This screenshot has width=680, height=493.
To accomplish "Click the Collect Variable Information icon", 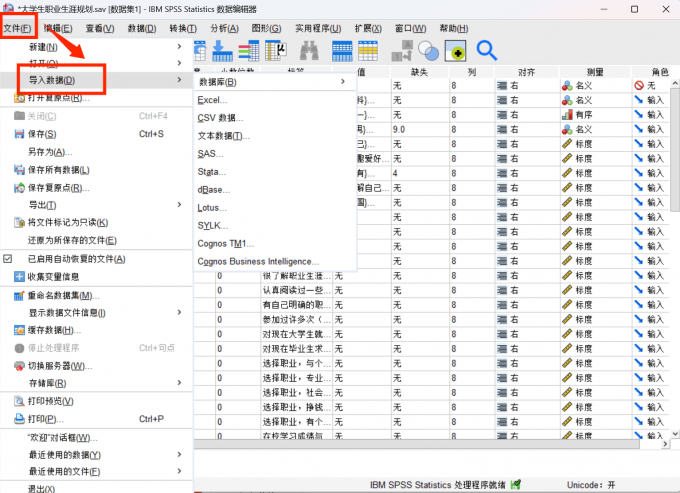I will click(19, 277).
